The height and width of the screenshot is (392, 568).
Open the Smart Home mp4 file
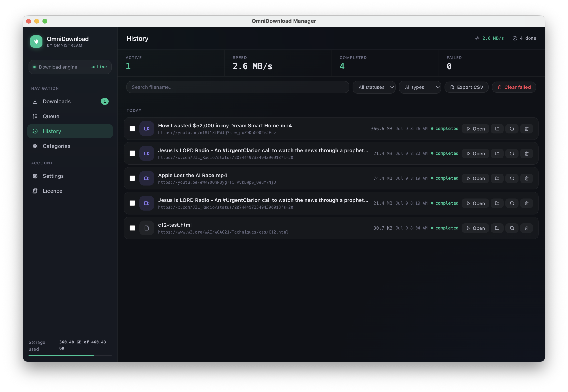[x=475, y=129]
